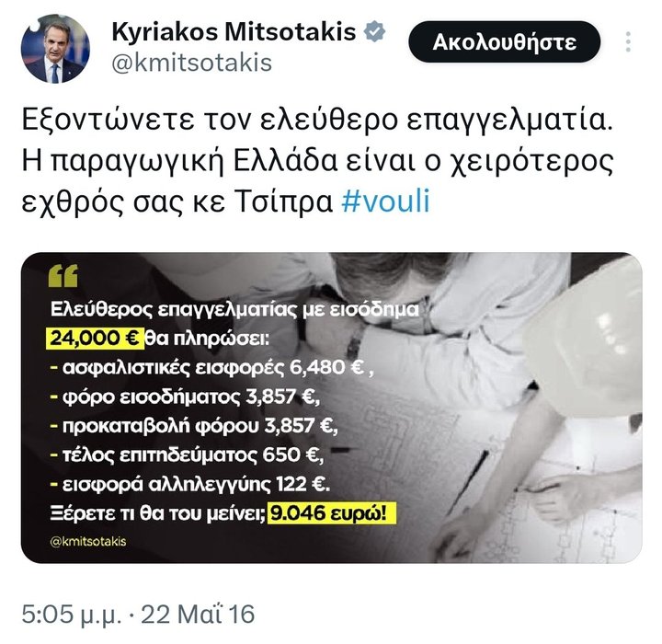The height and width of the screenshot is (644, 662).
Task: Open Kyriakos Mitsotakis profile avatar
Action: (55, 48)
